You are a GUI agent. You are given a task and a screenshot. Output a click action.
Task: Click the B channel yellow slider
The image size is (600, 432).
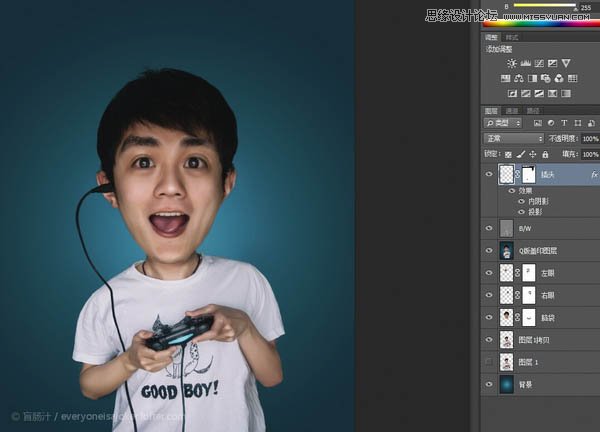pos(545,5)
